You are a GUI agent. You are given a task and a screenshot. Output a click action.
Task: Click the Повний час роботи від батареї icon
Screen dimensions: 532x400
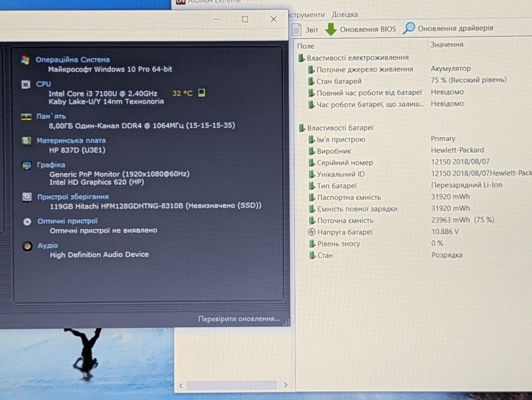pos(311,93)
